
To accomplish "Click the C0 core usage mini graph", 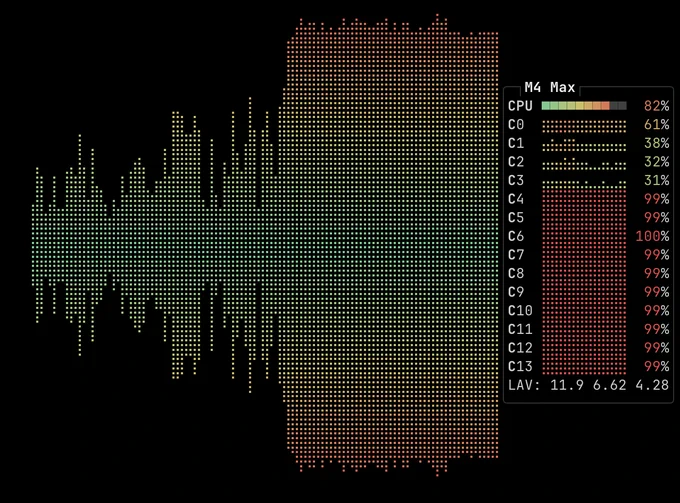I will pyautogui.click(x=584, y=126).
